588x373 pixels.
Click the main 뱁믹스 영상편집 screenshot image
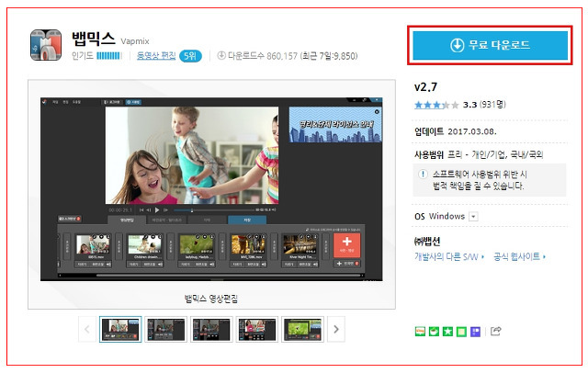tap(211, 189)
